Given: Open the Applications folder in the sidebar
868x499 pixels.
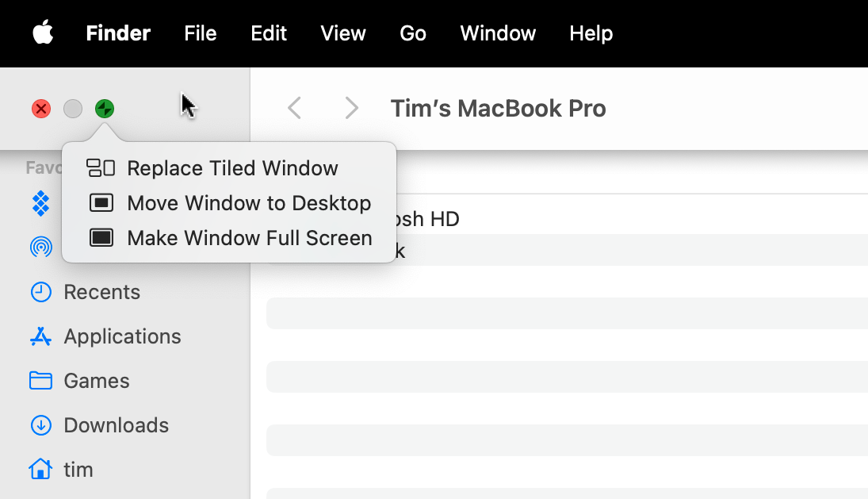Looking at the screenshot, I should click(x=122, y=336).
